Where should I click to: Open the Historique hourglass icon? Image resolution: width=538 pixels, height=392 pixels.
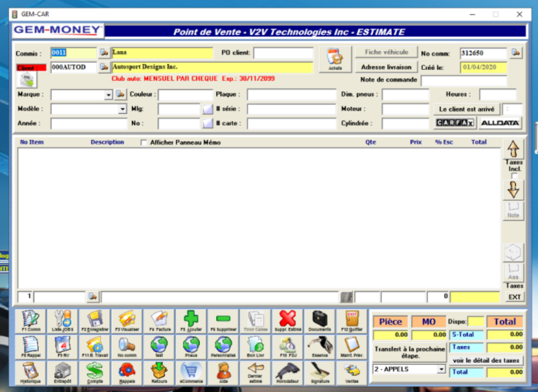30,373
